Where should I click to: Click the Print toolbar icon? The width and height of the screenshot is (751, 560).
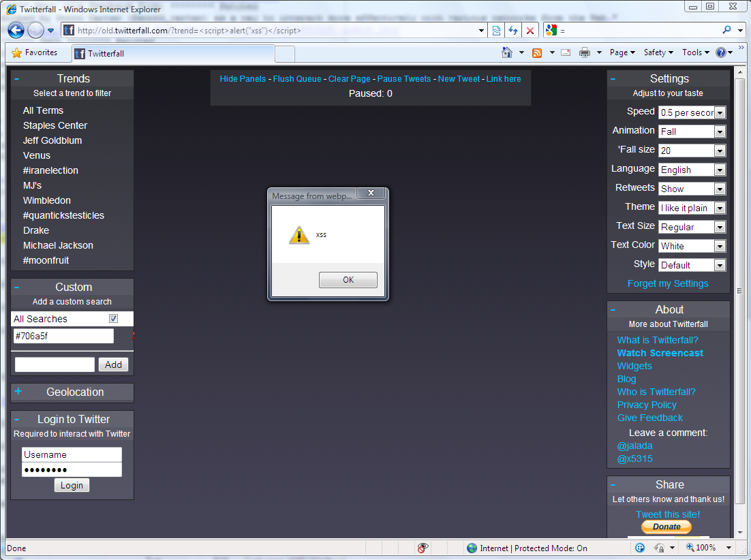584,52
